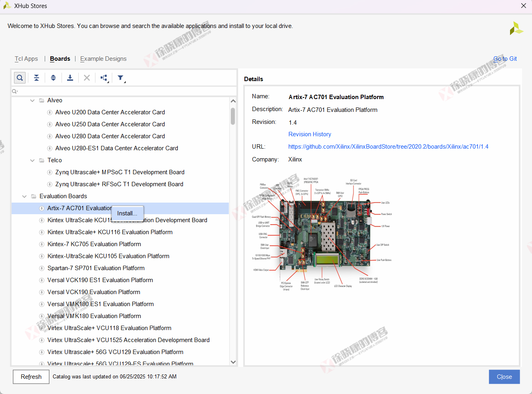The height and width of the screenshot is (394, 532).
Task: Collapse the Evaluation Boards group
Action: click(x=24, y=197)
